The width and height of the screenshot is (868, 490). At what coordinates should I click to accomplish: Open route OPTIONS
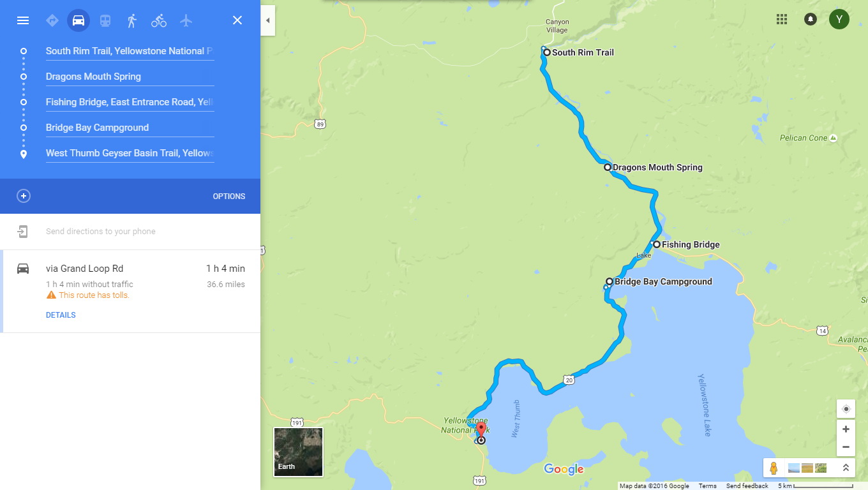pyautogui.click(x=229, y=197)
